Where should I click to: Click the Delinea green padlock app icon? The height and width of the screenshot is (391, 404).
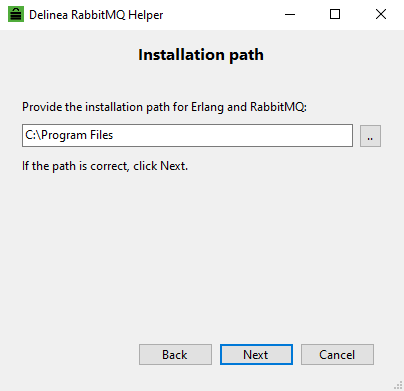click(16, 14)
